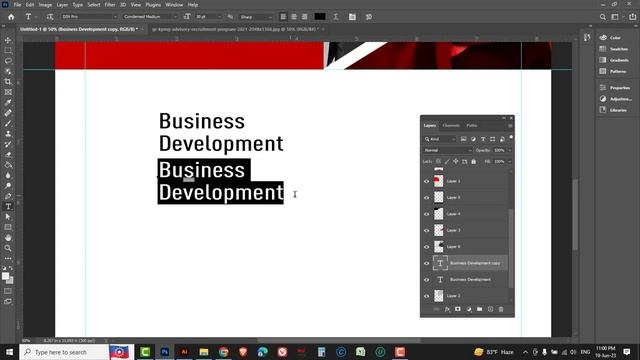Select the Horizontal Type tool
This screenshot has height=360, width=640.
8,207
